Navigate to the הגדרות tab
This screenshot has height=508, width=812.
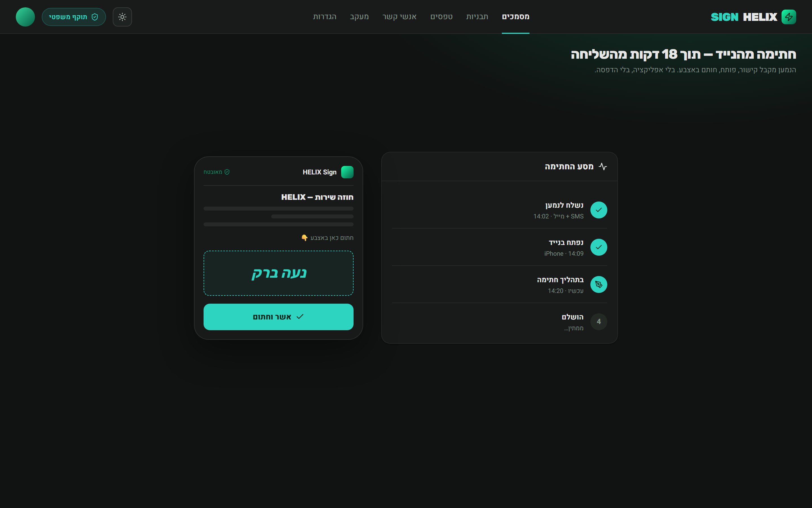325,17
